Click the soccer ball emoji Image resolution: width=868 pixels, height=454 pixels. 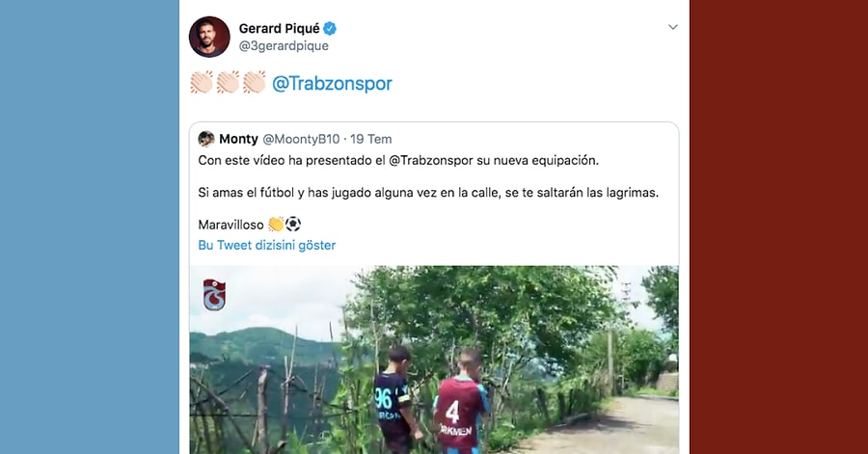tap(293, 224)
